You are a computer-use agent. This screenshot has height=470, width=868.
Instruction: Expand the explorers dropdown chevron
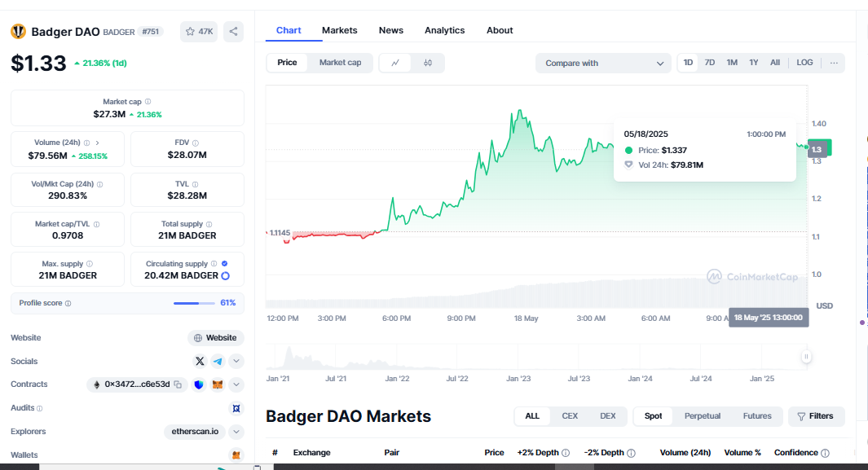tap(236, 432)
